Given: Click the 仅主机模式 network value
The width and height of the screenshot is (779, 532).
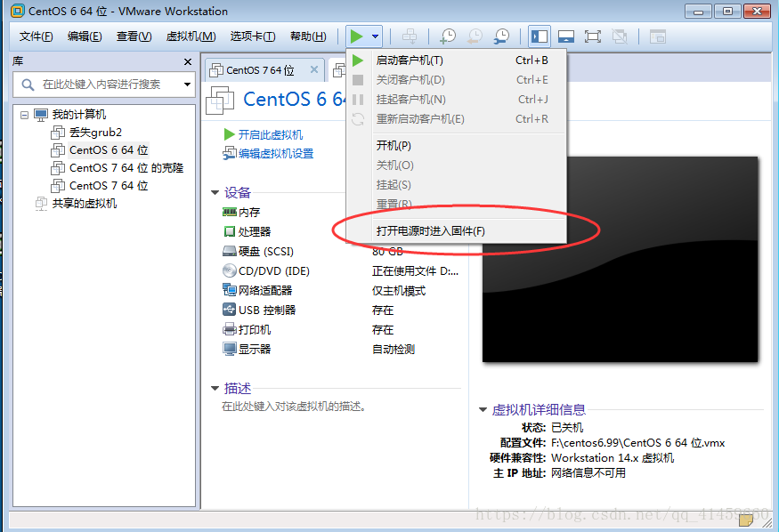Looking at the screenshot, I should coord(399,291).
